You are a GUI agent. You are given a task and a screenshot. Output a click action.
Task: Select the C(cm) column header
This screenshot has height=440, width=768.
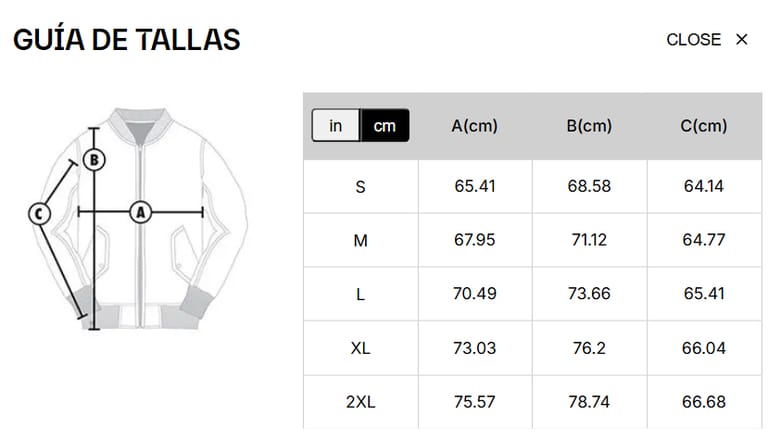(x=704, y=126)
